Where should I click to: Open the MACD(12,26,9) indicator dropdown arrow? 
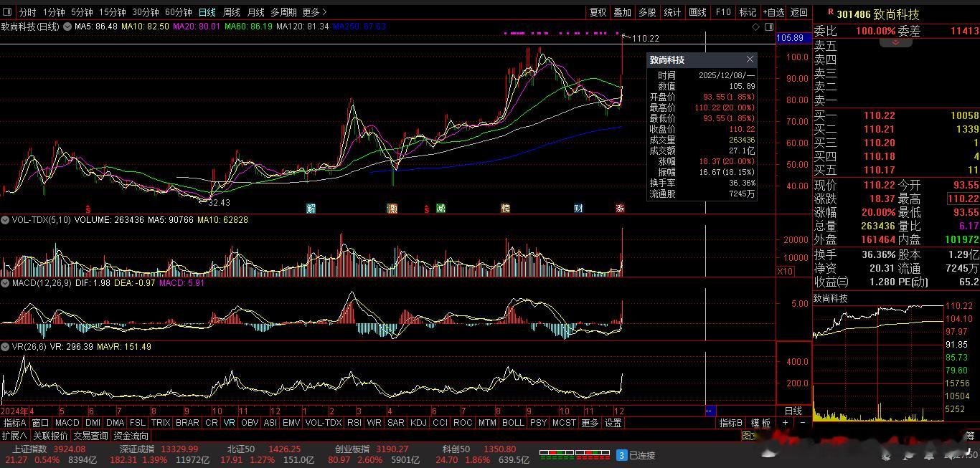5,283
